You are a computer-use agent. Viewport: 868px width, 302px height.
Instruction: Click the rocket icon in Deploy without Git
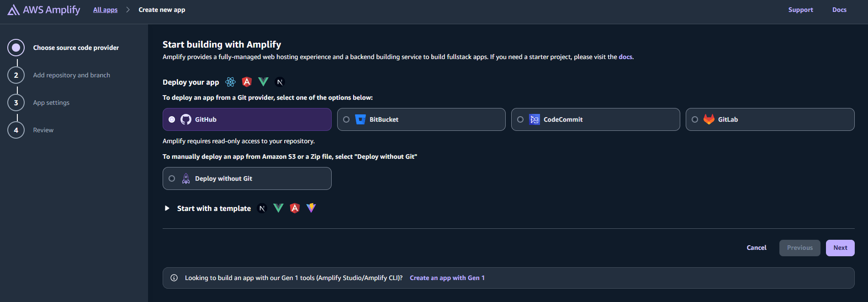pos(186,178)
